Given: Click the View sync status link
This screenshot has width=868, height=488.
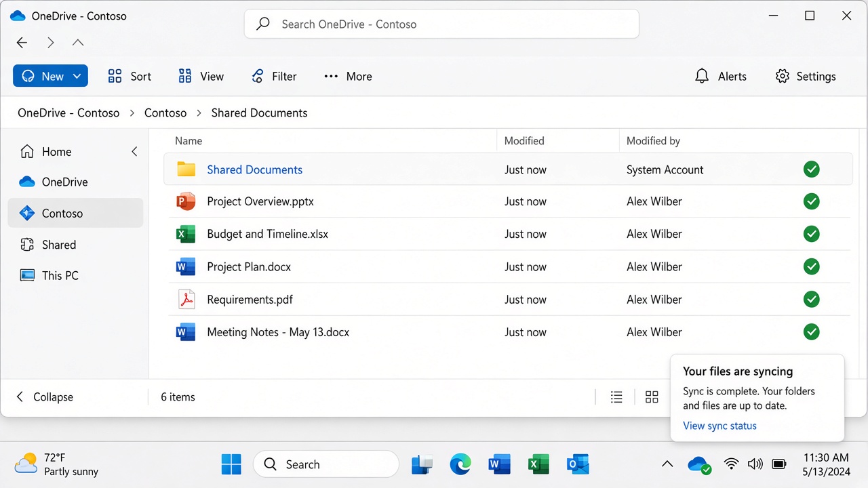Looking at the screenshot, I should (719, 426).
